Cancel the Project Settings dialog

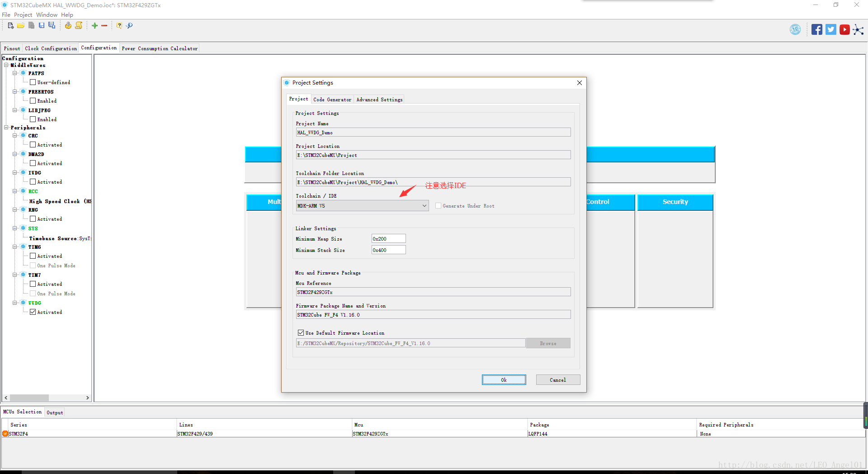[x=558, y=380]
